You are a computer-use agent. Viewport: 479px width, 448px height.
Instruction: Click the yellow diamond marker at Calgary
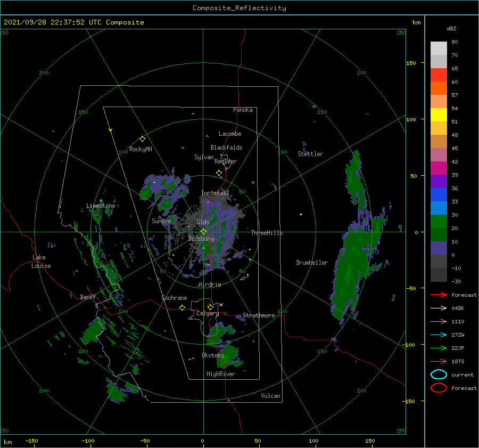[210, 307]
